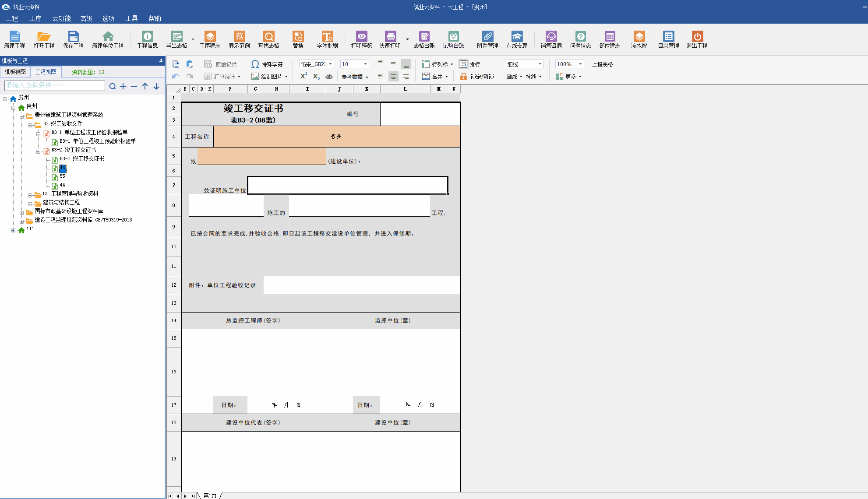Open the 高级 menu

(x=86, y=18)
